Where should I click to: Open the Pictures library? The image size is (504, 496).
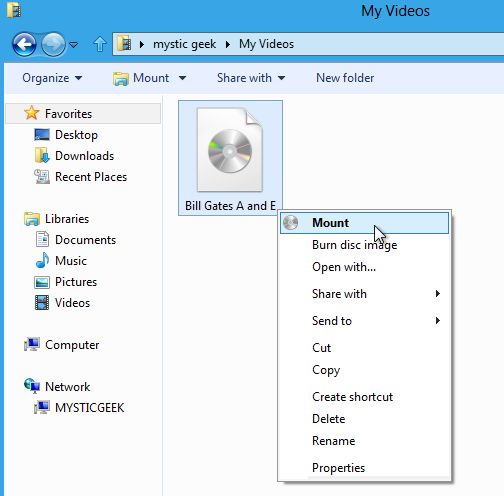(x=76, y=282)
